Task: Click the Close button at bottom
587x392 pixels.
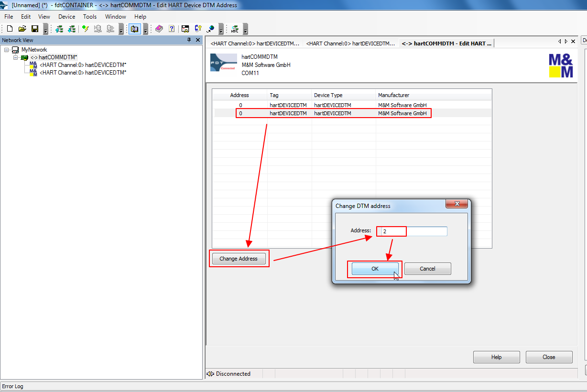Action: point(549,357)
